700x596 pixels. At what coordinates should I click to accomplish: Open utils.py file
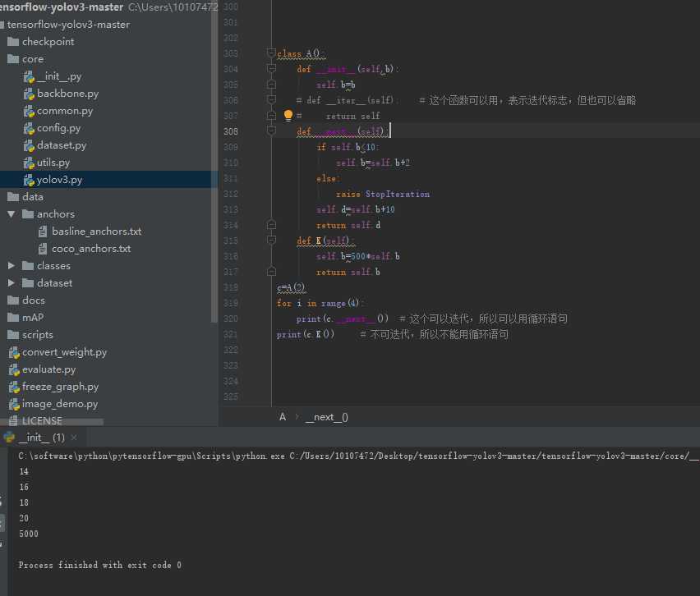click(x=53, y=163)
